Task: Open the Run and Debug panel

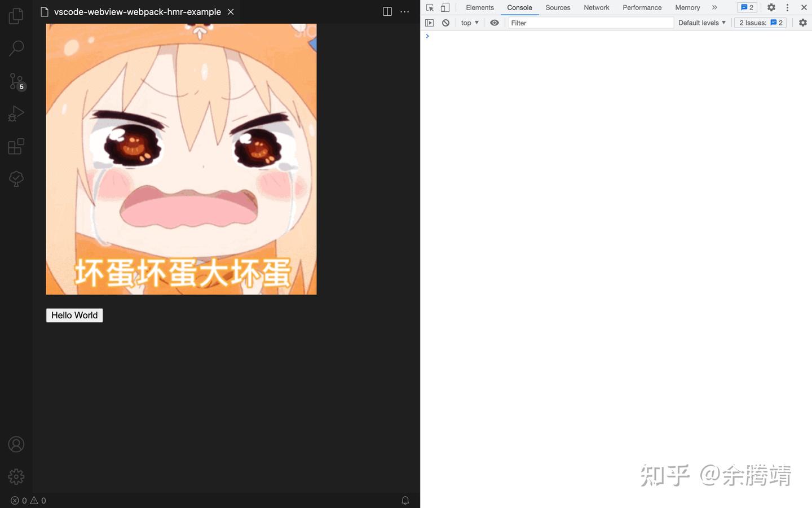Action: (x=15, y=112)
